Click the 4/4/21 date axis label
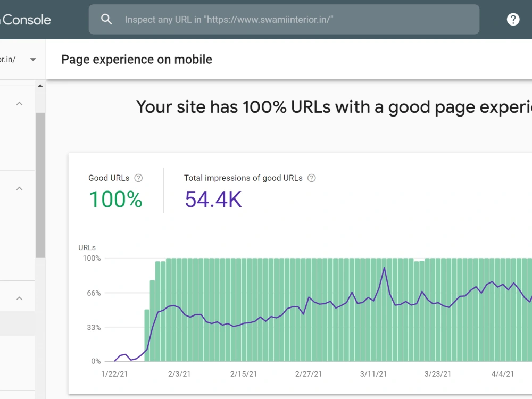Screen dimensions: 532x399 tap(503, 374)
